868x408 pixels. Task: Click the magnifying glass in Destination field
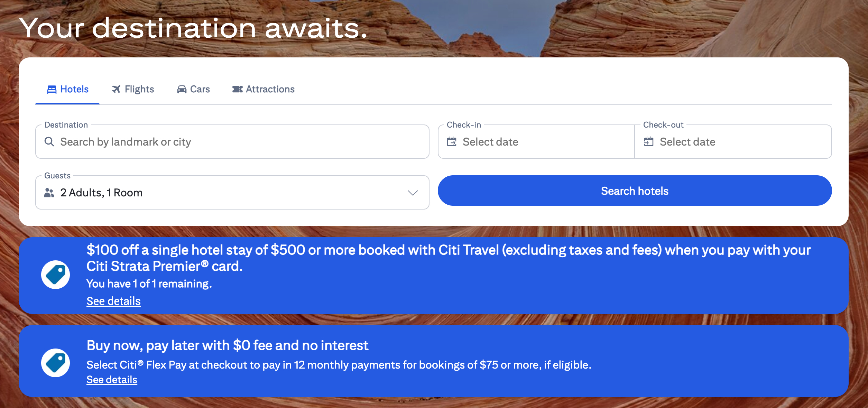(x=49, y=142)
